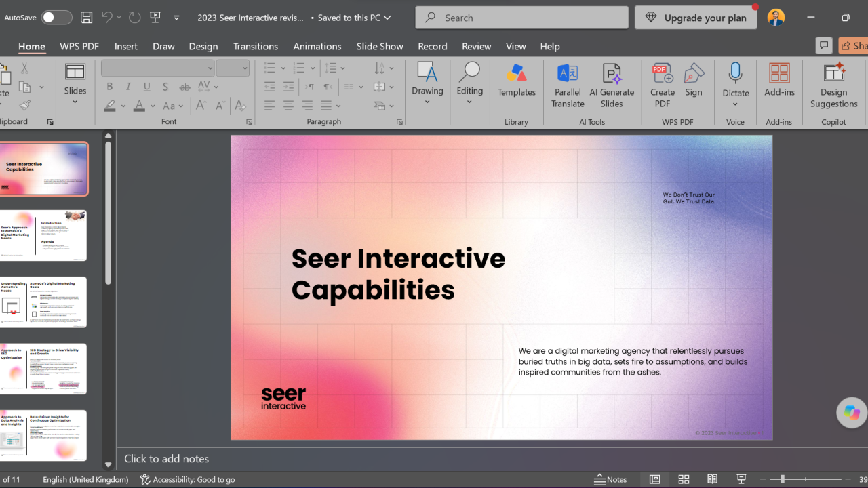Click the Save floppy disk icon
This screenshot has width=868, height=488.
pyautogui.click(x=86, y=18)
